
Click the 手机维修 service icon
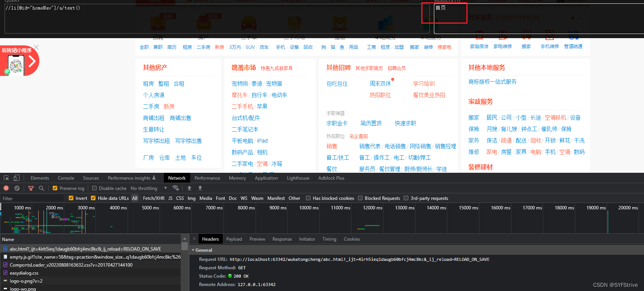tap(550, 36)
